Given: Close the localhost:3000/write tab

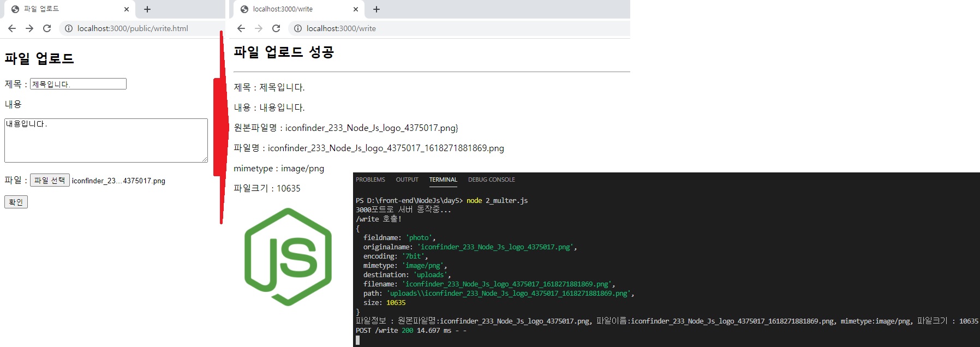Looking at the screenshot, I should pyautogui.click(x=356, y=9).
